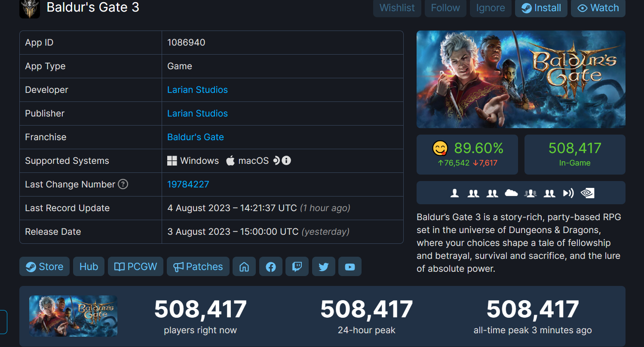Open the Twitter profile icon
The width and height of the screenshot is (644, 347).
point(323,267)
